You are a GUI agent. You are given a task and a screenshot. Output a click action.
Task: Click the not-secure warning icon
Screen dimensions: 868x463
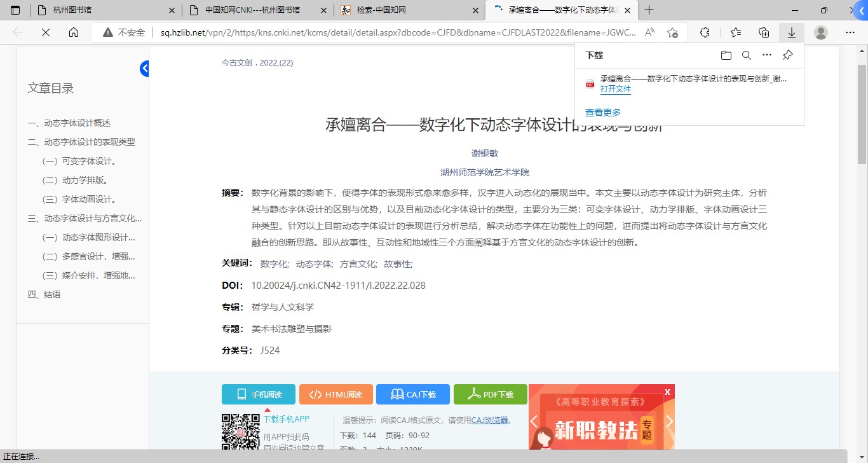pyautogui.click(x=107, y=32)
